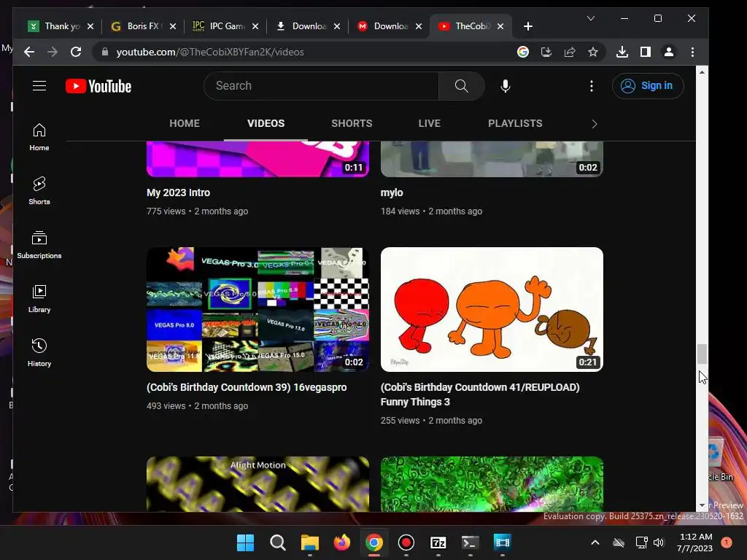Reload the page
This screenshot has width=747, height=560.
[76, 52]
